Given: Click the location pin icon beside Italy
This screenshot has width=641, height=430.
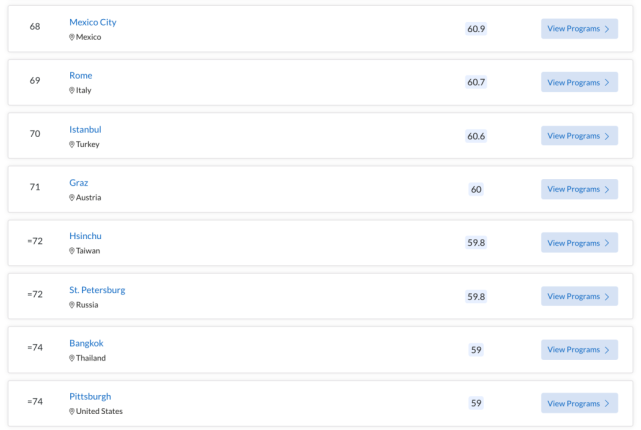Looking at the screenshot, I should click(x=72, y=90).
